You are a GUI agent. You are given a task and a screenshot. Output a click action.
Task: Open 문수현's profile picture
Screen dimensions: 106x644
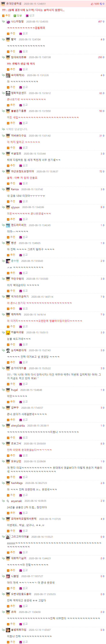click(8, 261)
